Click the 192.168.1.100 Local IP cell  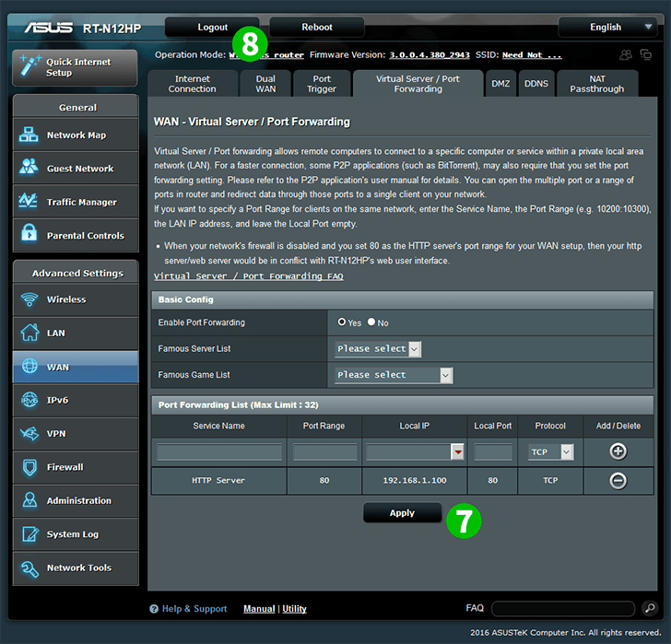click(x=414, y=481)
